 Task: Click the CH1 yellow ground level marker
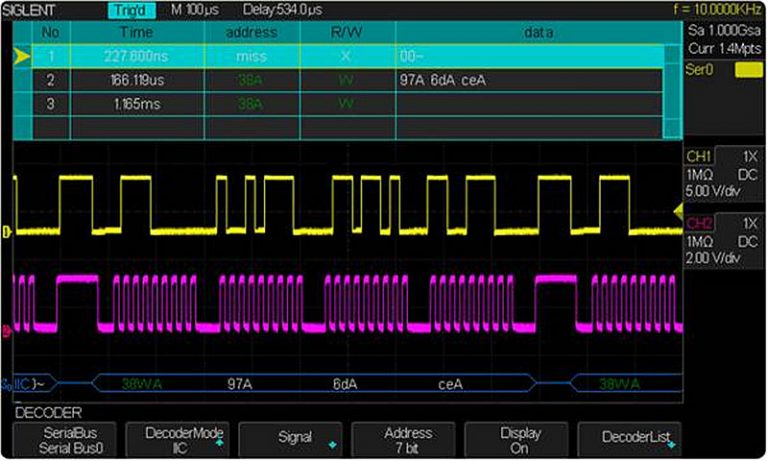tap(6, 232)
